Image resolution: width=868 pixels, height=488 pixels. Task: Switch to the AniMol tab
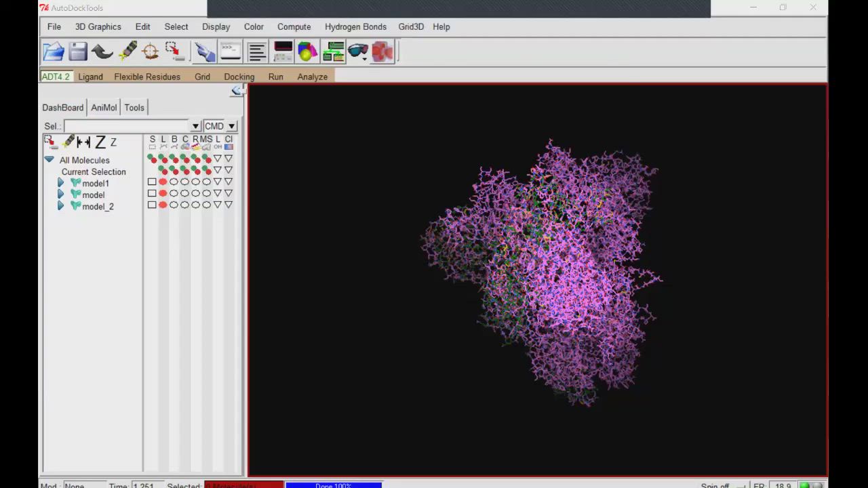pos(104,107)
